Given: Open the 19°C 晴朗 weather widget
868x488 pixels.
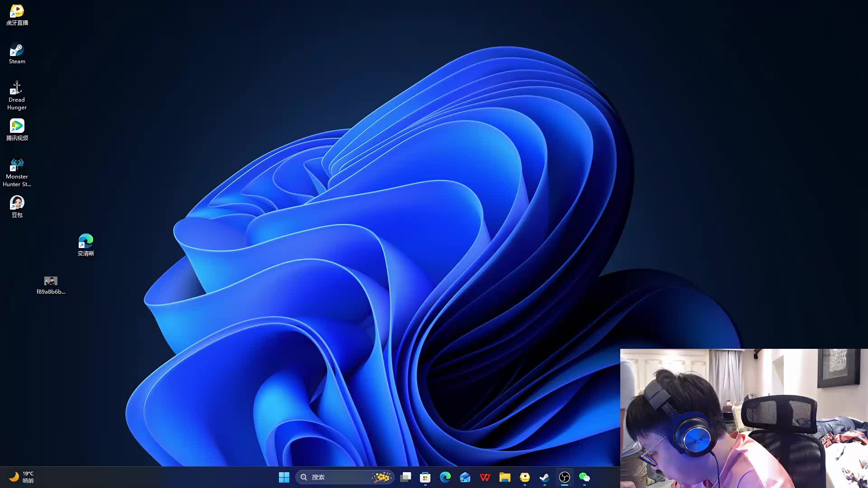Looking at the screenshot, I should 21,477.
